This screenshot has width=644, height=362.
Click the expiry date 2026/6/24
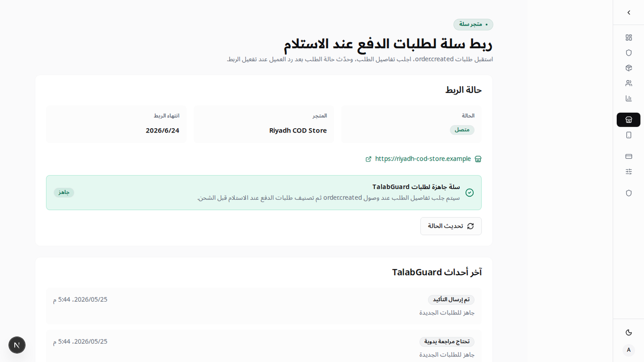click(x=163, y=131)
